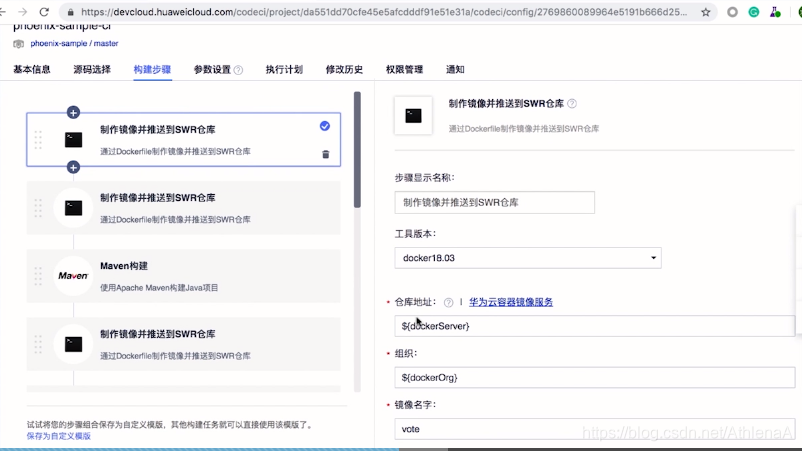Image resolution: width=802 pixels, height=451 pixels.
Task: Click the 镜像名字 vote field
Action: click(595, 429)
